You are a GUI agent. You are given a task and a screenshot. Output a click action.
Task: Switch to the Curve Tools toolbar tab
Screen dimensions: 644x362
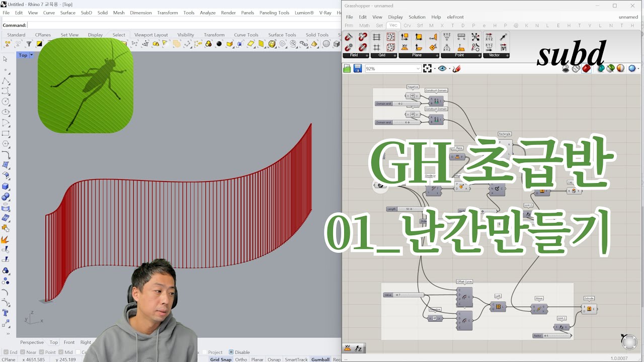tap(246, 35)
